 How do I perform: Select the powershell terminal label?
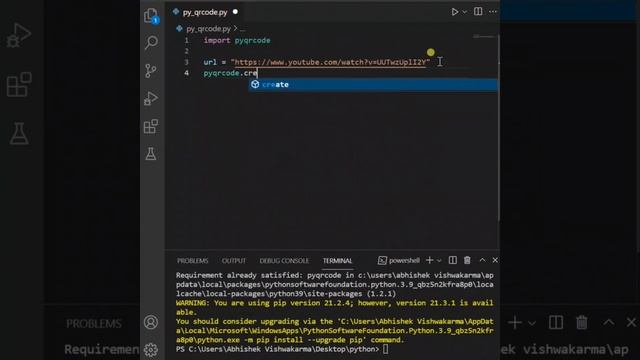[399, 260]
